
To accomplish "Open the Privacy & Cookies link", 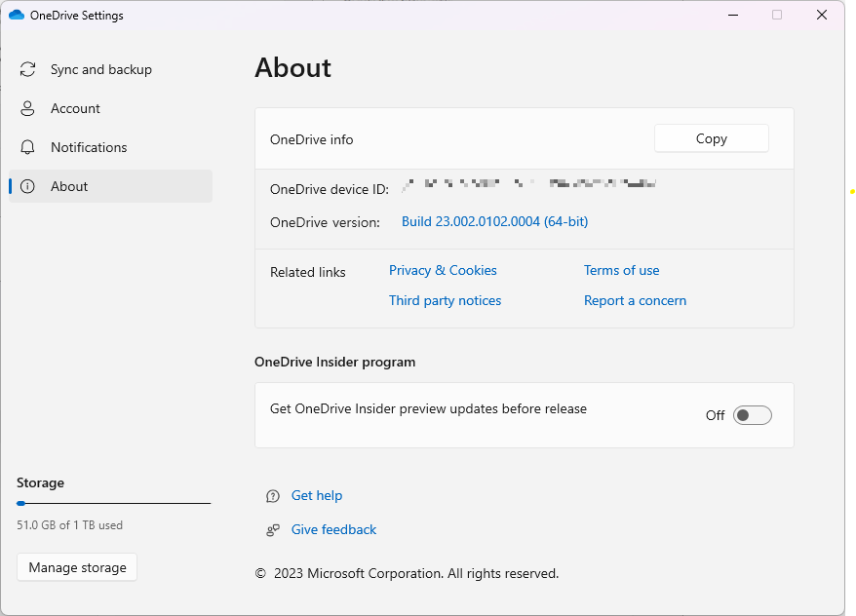I will coord(443,270).
